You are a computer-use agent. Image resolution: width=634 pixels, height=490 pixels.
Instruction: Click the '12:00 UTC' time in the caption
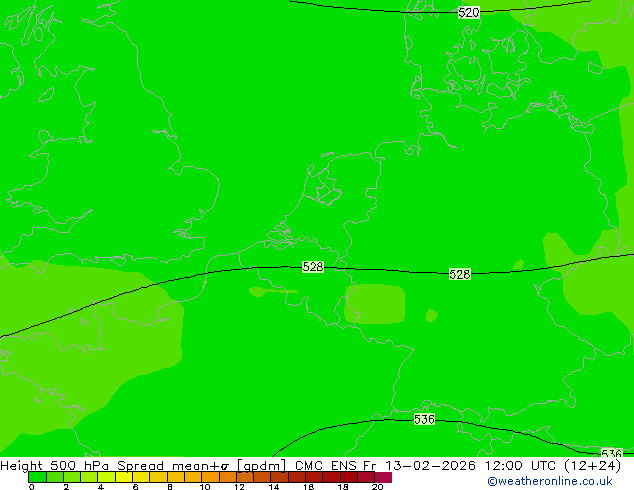(x=522, y=466)
